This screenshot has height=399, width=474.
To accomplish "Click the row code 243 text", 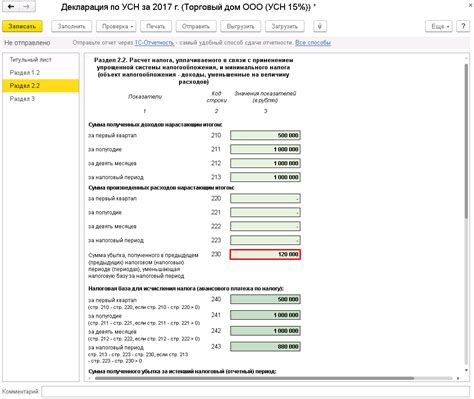I will pyautogui.click(x=216, y=347).
